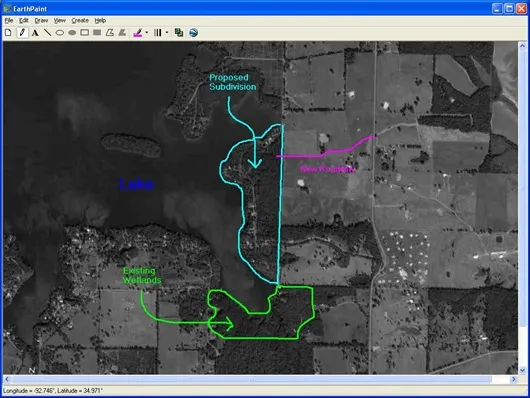Open the Edit menu
The image size is (530, 398).
pyautogui.click(x=24, y=21)
